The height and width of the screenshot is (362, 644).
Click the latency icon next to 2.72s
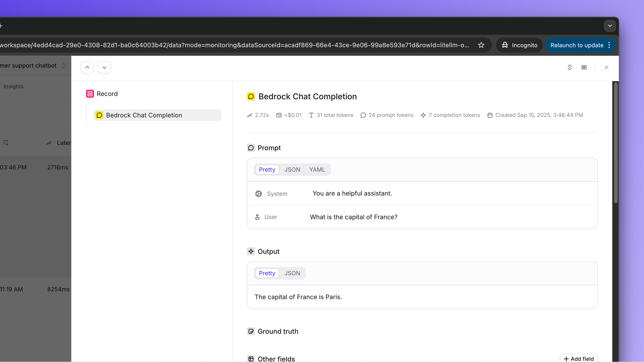click(x=250, y=115)
